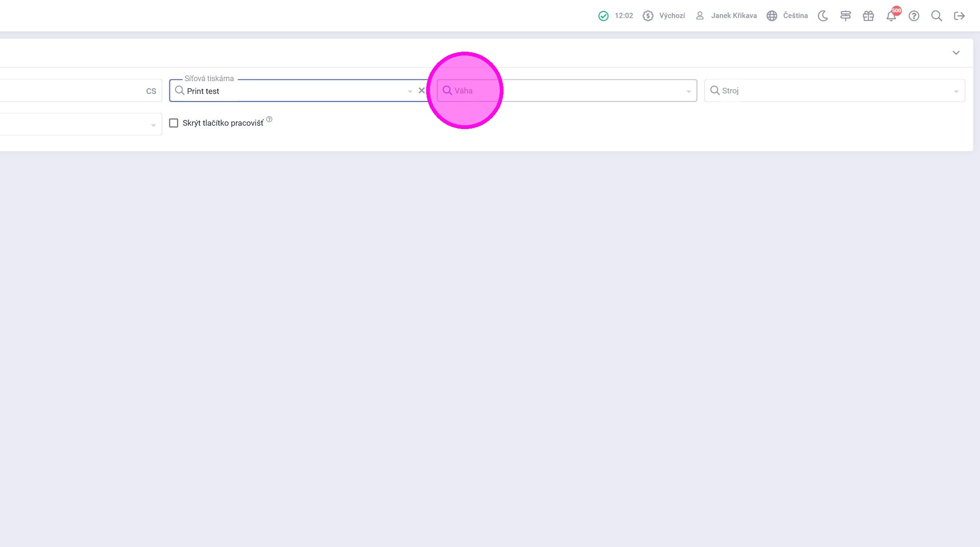Enable Skrýt tlačítko pracovišť checkbox
Viewport: 980px width, 547px height.
[x=174, y=123]
